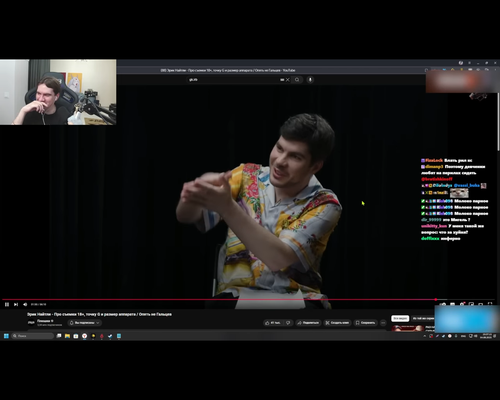Click the video title text below the player
Image resolution: width=500 pixels, height=400 pixels.
(x=99, y=314)
